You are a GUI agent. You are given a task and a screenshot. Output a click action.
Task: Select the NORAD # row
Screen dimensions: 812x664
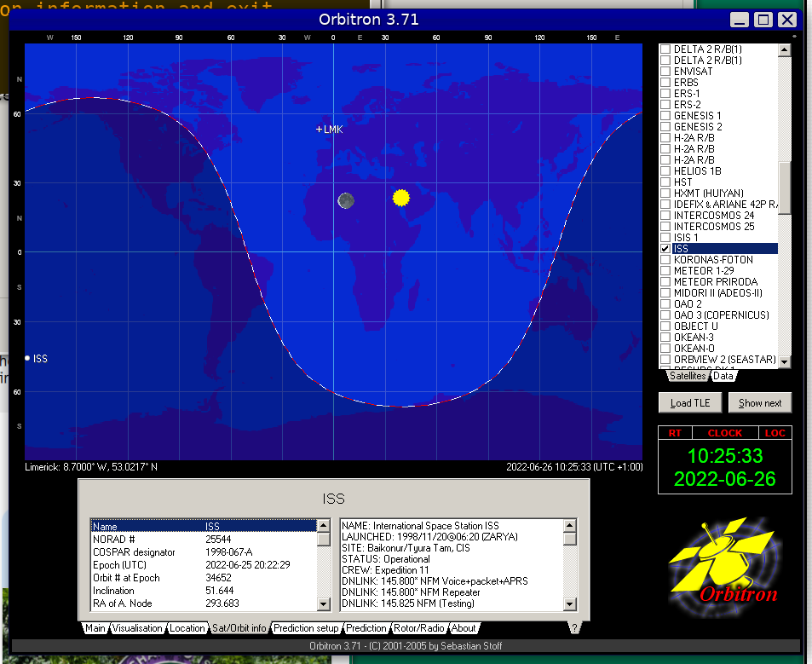coord(204,540)
